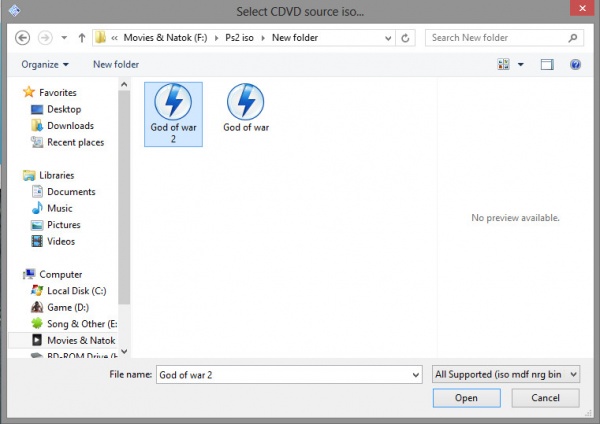This screenshot has width=600, height=424.
Task: Select Libraries in navigation pane
Action: (x=57, y=175)
